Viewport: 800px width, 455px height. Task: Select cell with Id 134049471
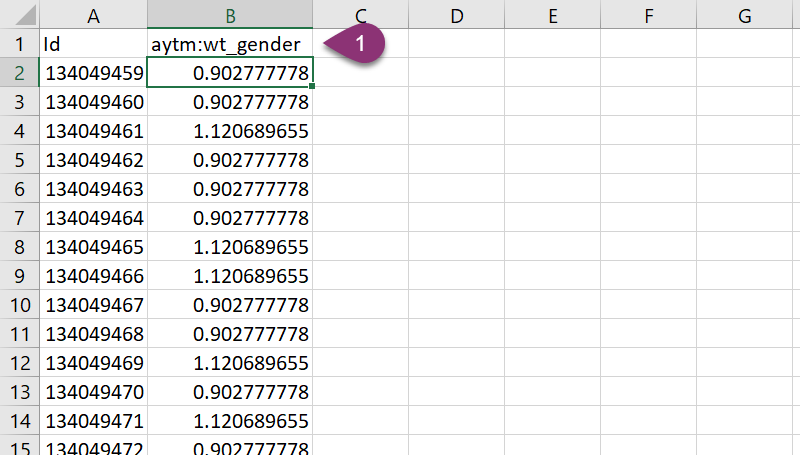pyautogui.click(x=93, y=421)
